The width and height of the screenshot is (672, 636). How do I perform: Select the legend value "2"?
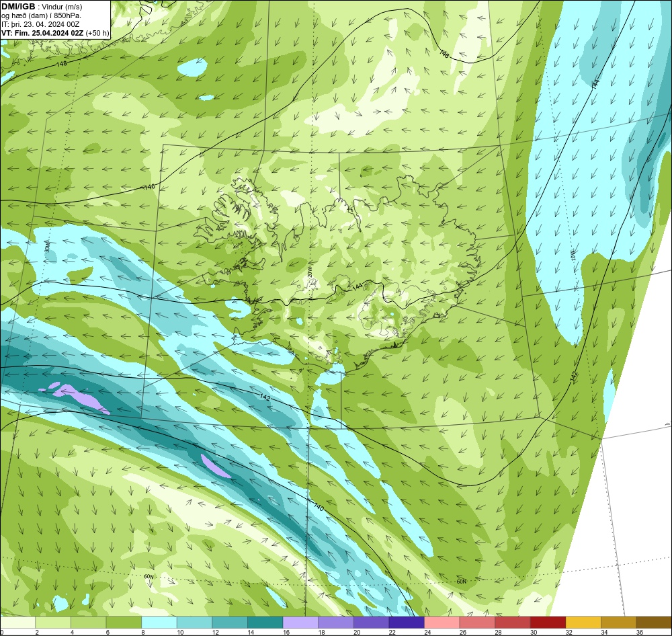click(x=37, y=632)
